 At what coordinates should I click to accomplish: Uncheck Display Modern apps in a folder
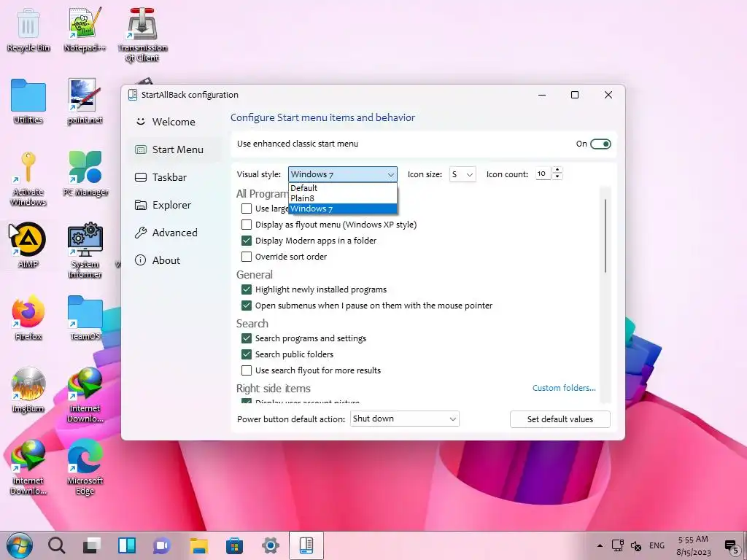pyautogui.click(x=247, y=241)
